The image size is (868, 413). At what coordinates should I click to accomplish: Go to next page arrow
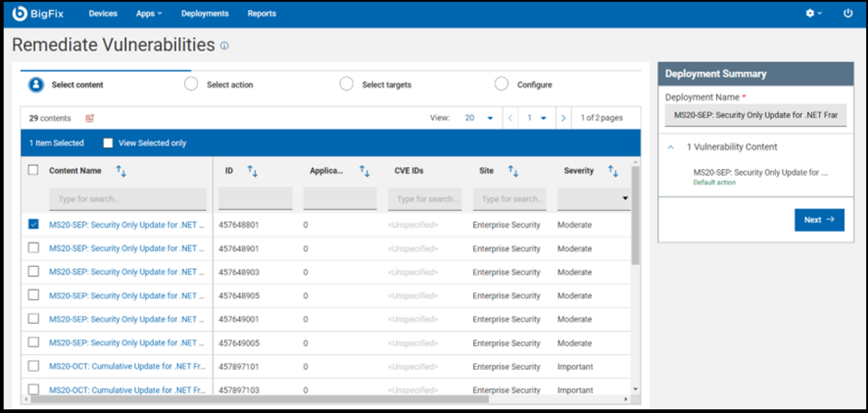pyautogui.click(x=563, y=118)
